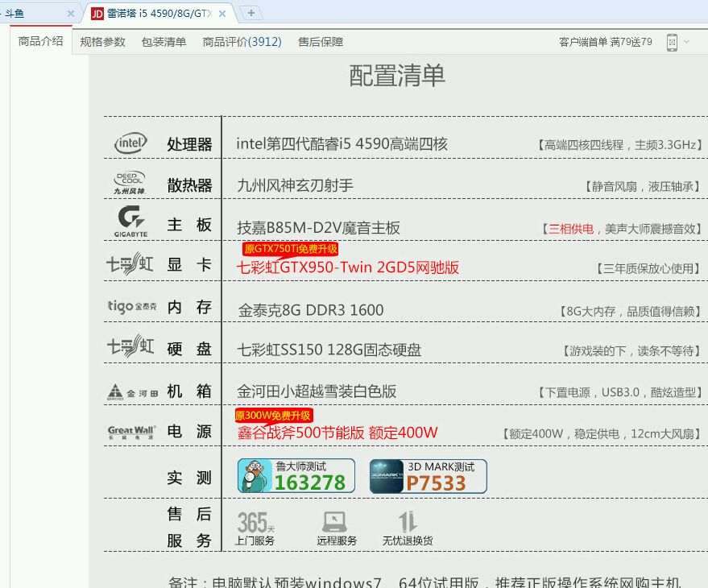Click 静音风扇，液压轴承 note

[643, 187]
